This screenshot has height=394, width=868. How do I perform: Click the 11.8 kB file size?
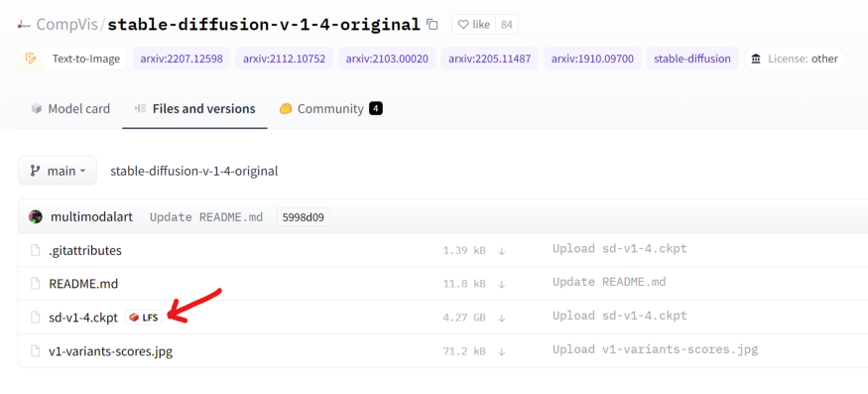click(x=464, y=284)
